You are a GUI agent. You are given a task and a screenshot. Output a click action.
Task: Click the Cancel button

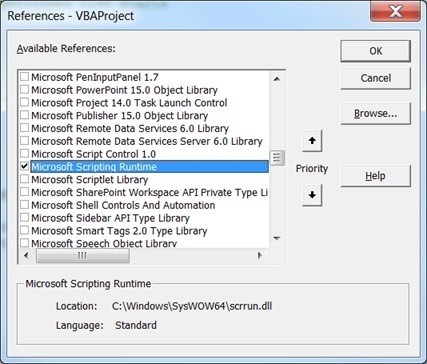pos(375,78)
